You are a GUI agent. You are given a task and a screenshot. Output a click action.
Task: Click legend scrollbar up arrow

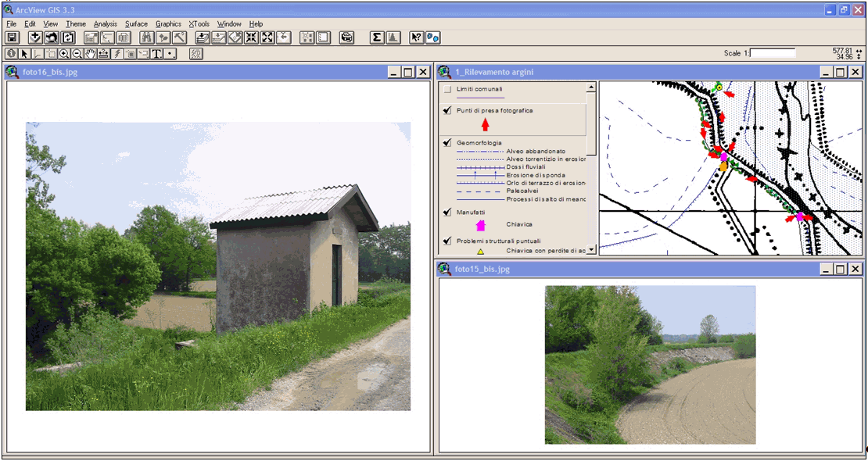click(x=590, y=88)
